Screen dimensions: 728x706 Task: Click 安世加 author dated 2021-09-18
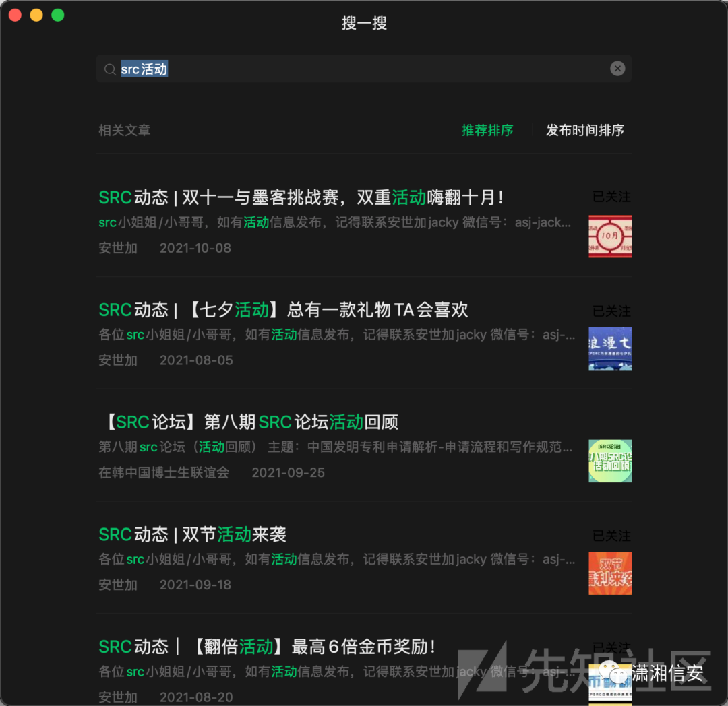pyautogui.click(x=118, y=585)
